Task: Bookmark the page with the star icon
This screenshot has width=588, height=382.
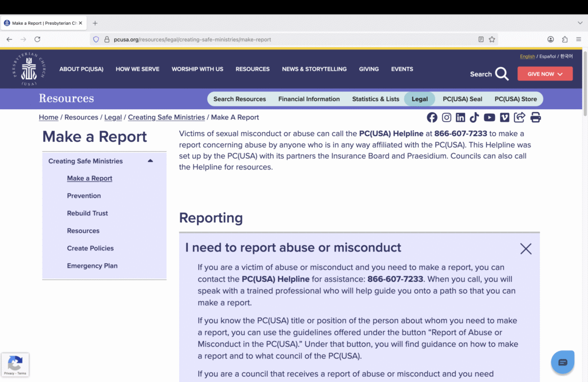Action: [492, 39]
